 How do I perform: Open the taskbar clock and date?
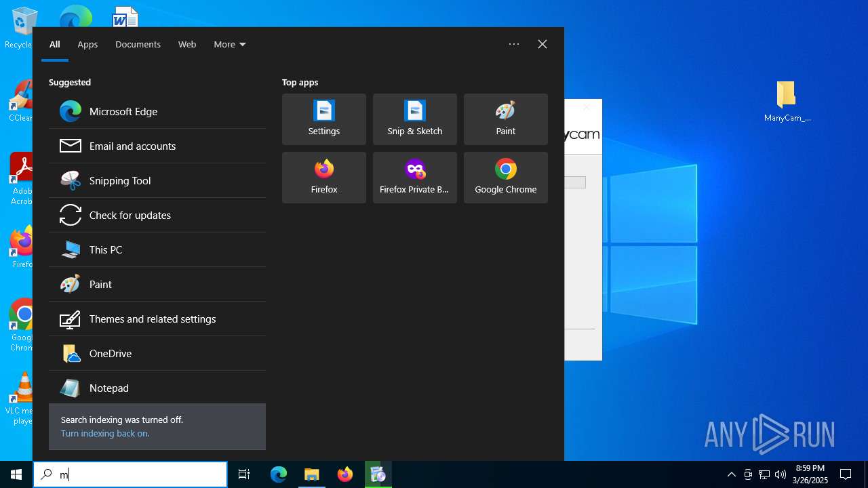pyautogui.click(x=810, y=474)
